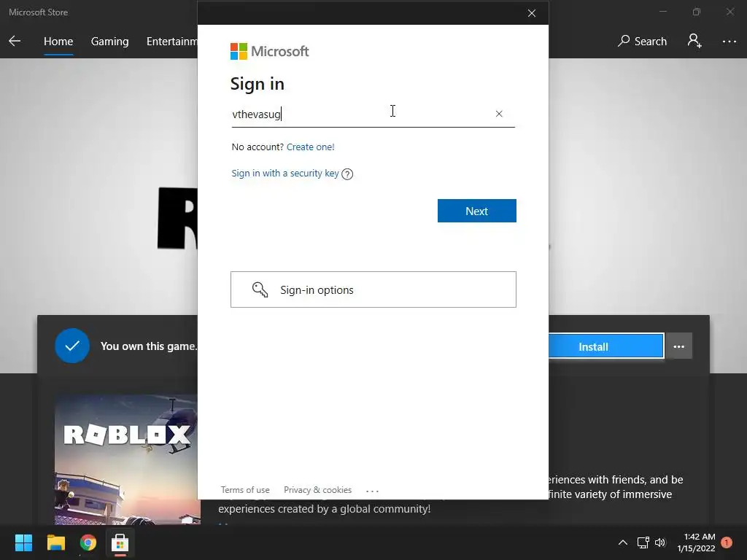Clear the email field with the X icon

pyautogui.click(x=499, y=114)
